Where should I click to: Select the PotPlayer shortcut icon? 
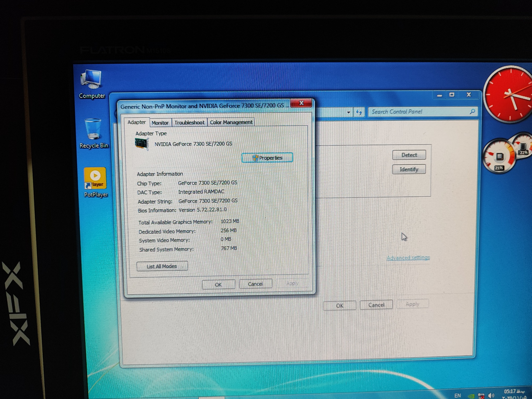point(95,182)
